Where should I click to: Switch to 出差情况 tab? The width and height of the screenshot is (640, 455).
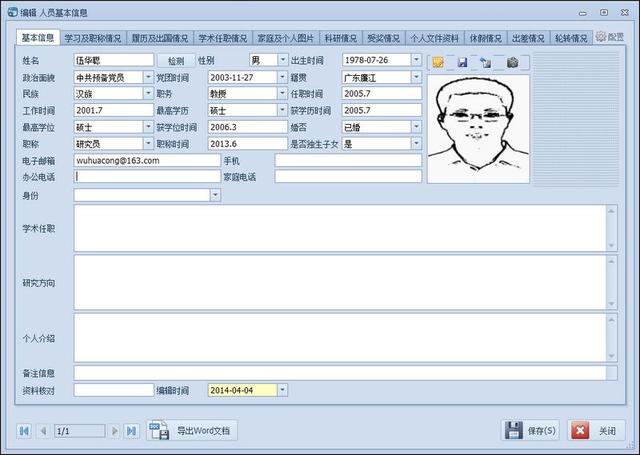pyautogui.click(x=529, y=38)
